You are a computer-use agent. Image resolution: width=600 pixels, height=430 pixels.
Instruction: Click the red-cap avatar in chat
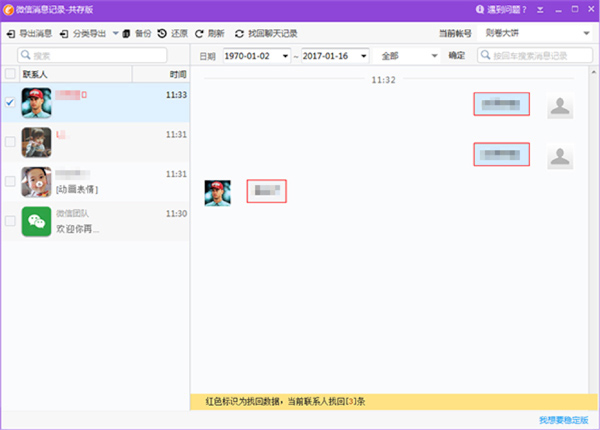click(x=218, y=193)
